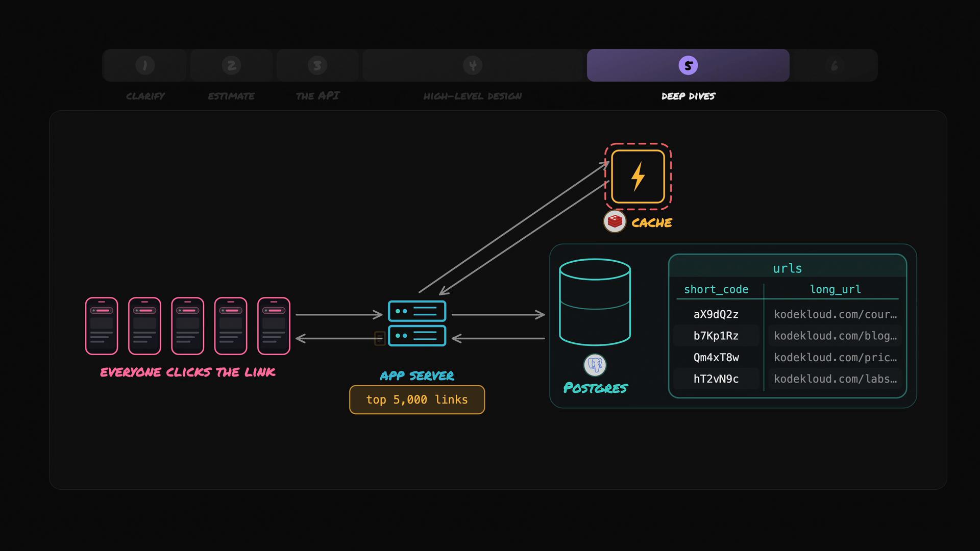Click the kodekloud.com/pric… URL cell

click(x=835, y=357)
